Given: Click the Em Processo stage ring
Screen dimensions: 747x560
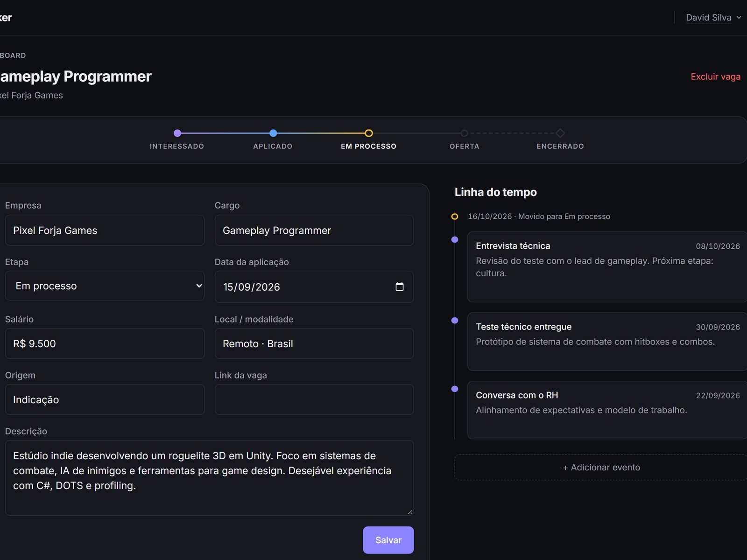Looking at the screenshot, I should coord(369,133).
